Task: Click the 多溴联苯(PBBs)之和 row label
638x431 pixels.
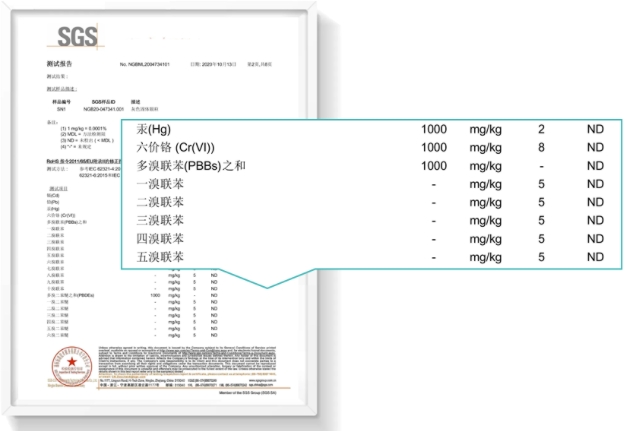Action: coord(196,166)
